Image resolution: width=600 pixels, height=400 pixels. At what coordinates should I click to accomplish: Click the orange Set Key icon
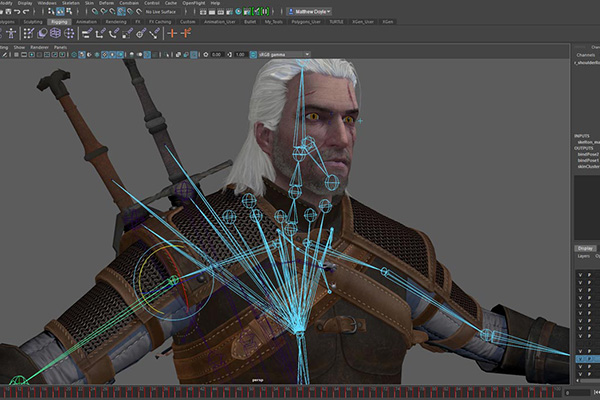click(x=172, y=34)
